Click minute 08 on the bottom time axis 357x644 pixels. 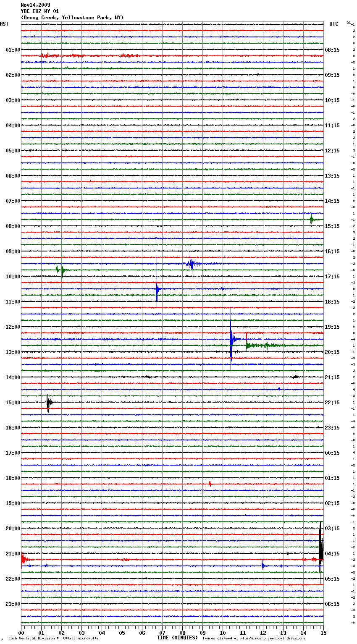point(182,632)
